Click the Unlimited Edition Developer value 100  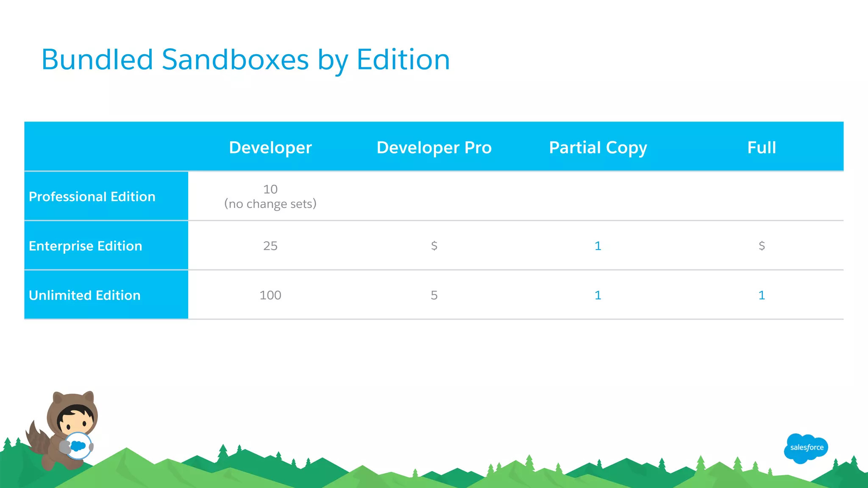click(270, 295)
